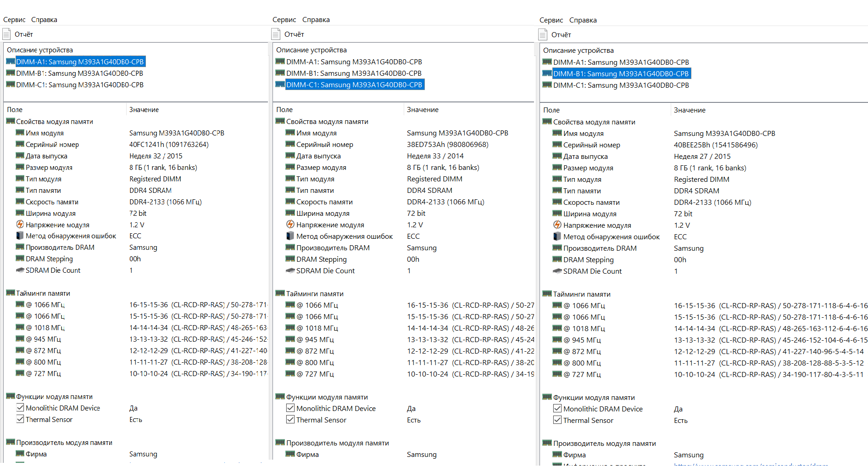The image size is (868, 467).
Task: Click the DIMM-A1 memory icon in the middle window
Action: pyautogui.click(x=280, y=62)
